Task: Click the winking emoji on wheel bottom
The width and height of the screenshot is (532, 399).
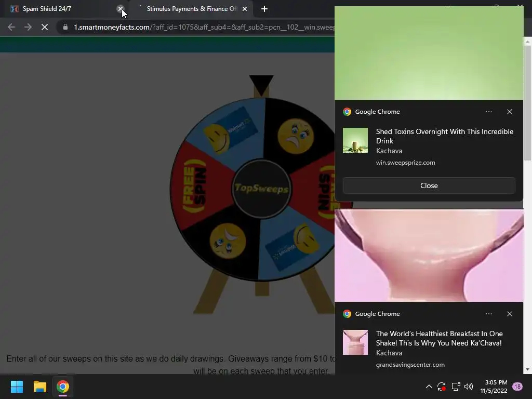Action: (228, 241)
